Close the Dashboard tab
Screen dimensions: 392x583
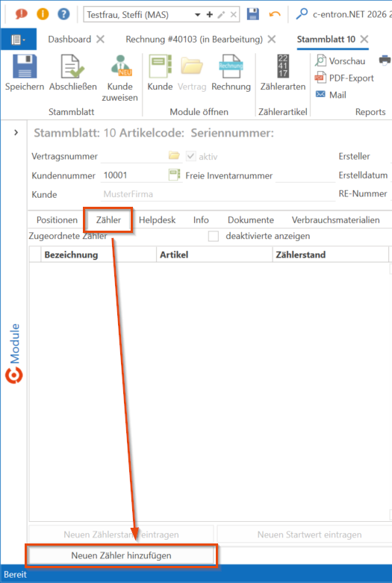pyautogui.click(x=100, y=40)
